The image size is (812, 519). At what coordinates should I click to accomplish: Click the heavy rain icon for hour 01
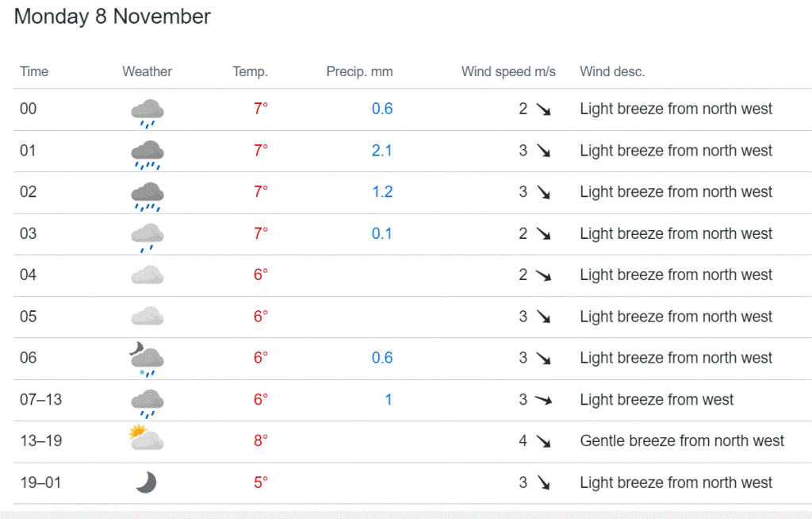click(147, 155)
